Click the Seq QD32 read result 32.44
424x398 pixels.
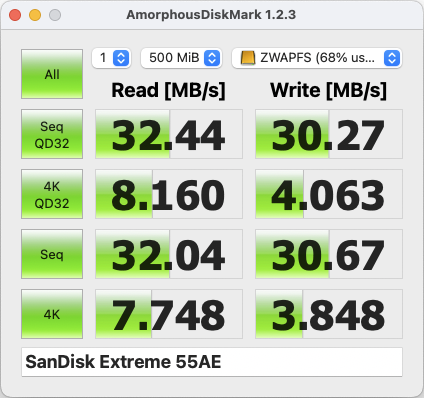pos(169,134)
